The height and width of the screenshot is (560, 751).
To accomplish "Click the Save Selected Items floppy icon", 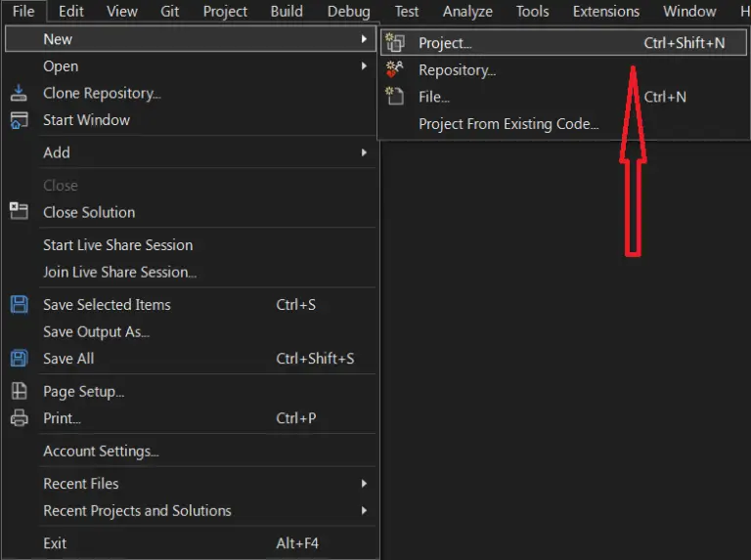I will click(x=20, y=304).
